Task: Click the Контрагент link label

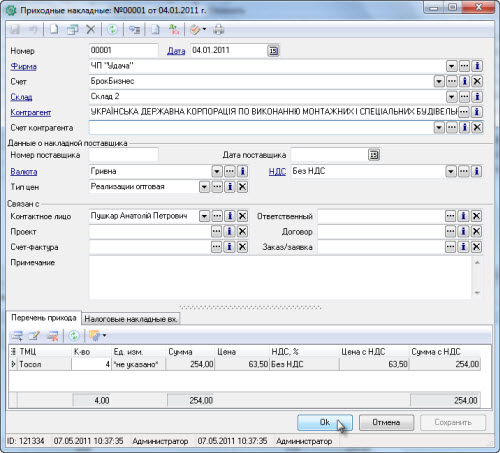Action: [x=31, y=112]
